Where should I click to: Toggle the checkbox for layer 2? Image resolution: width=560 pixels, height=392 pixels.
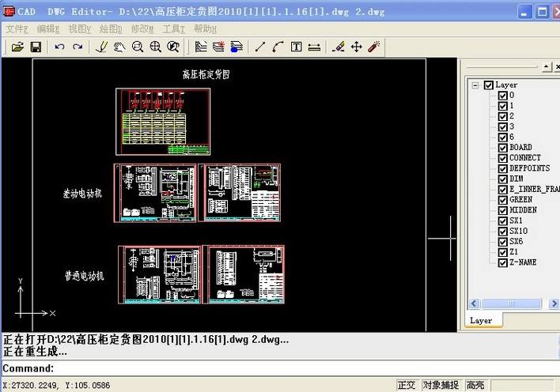coord(503,116)
